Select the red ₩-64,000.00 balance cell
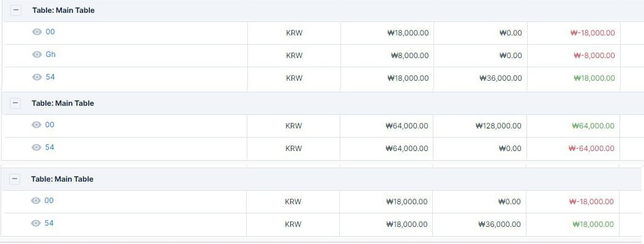644x244 pixels. pyautogui.click(x=573, y=149)
